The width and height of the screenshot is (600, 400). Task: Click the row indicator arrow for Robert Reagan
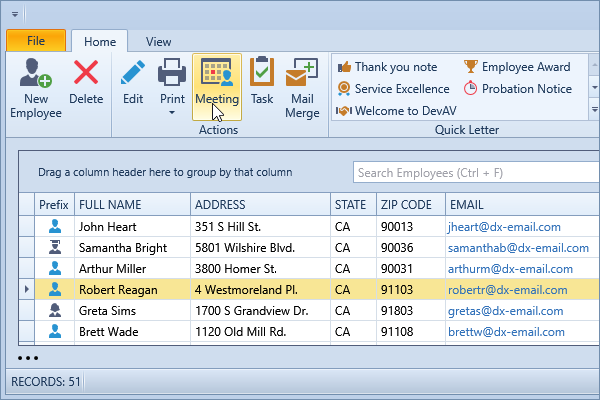click(26, 289)
